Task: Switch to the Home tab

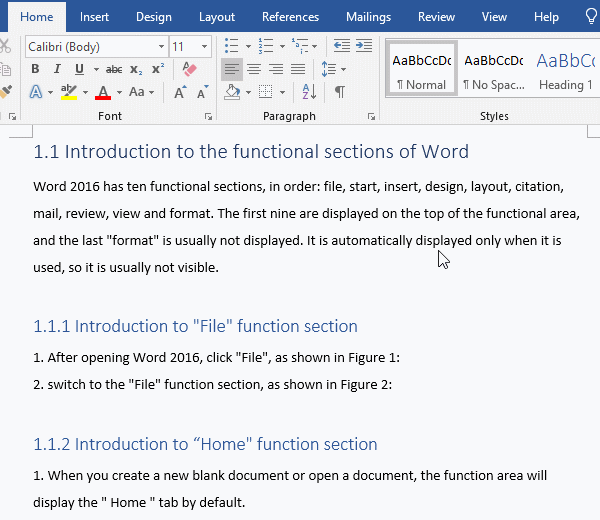Action: tap(37, 17)
